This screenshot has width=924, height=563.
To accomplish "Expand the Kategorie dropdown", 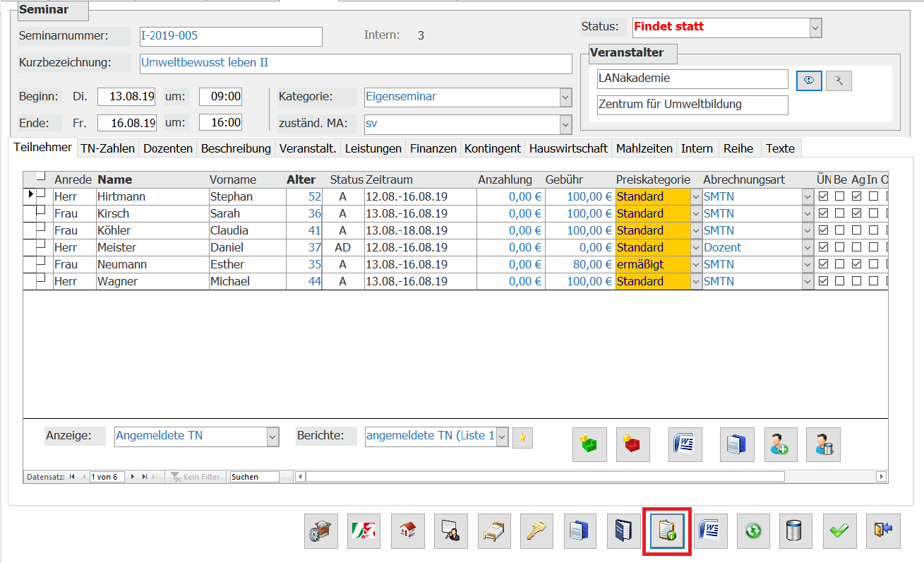I will (565, 97).
